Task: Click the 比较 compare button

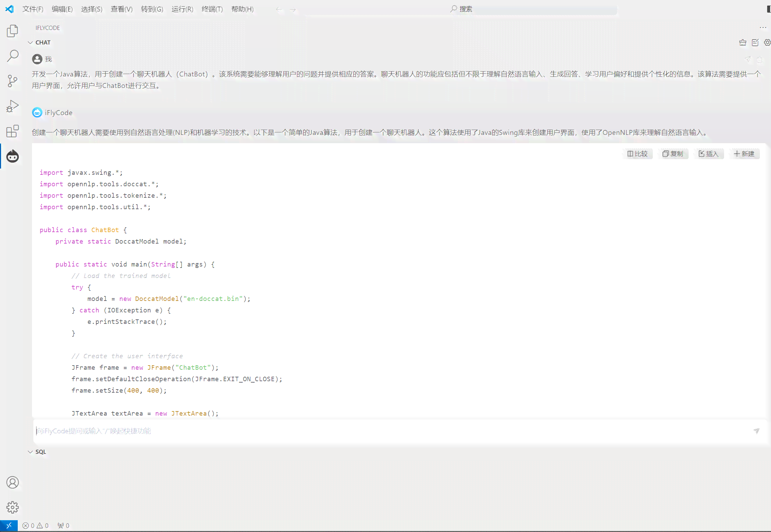Action: click(637, 154)
